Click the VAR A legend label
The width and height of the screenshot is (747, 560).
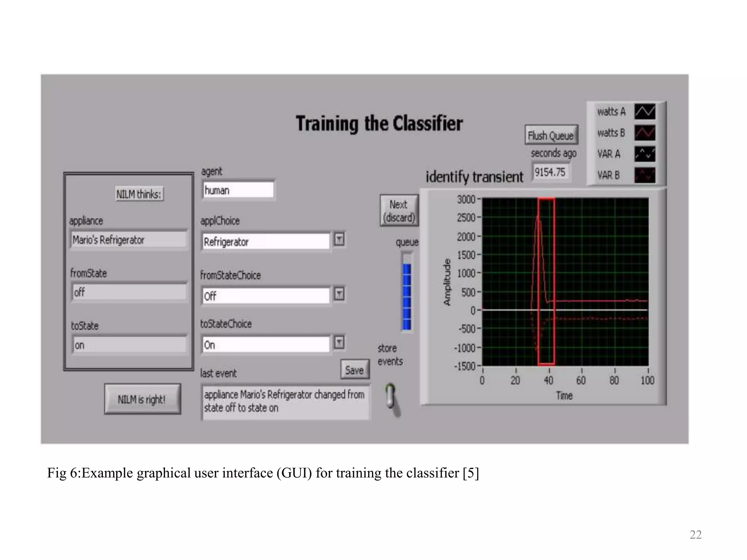tap(609, 154)
